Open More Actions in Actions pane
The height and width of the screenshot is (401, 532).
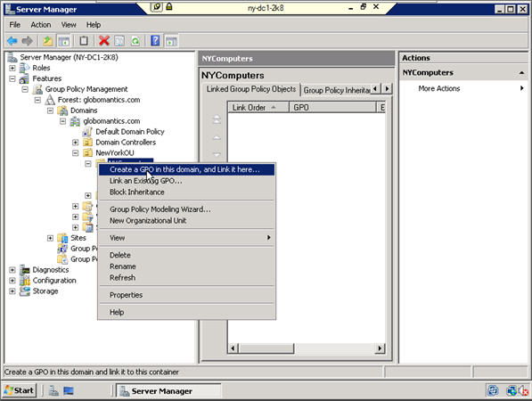[x=439, y=88]
